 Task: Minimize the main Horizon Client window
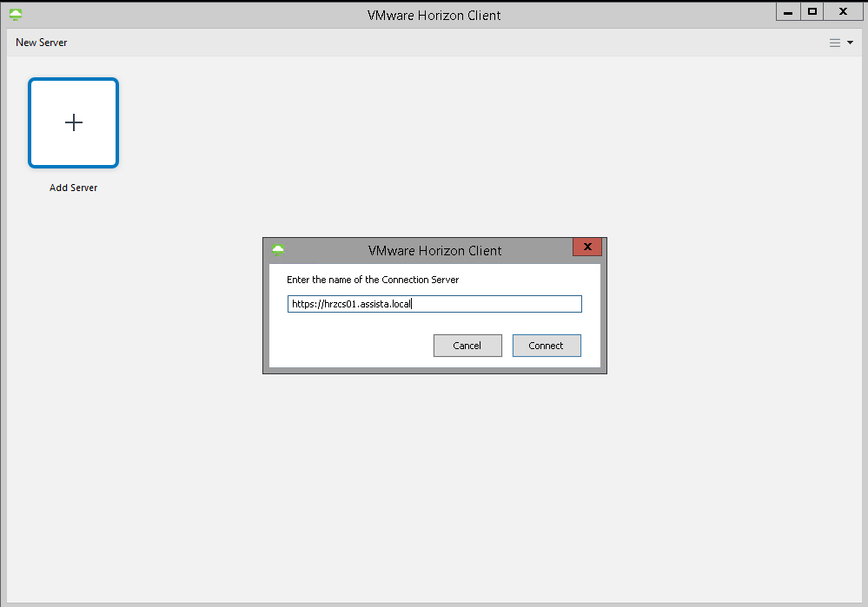point(788,11)
